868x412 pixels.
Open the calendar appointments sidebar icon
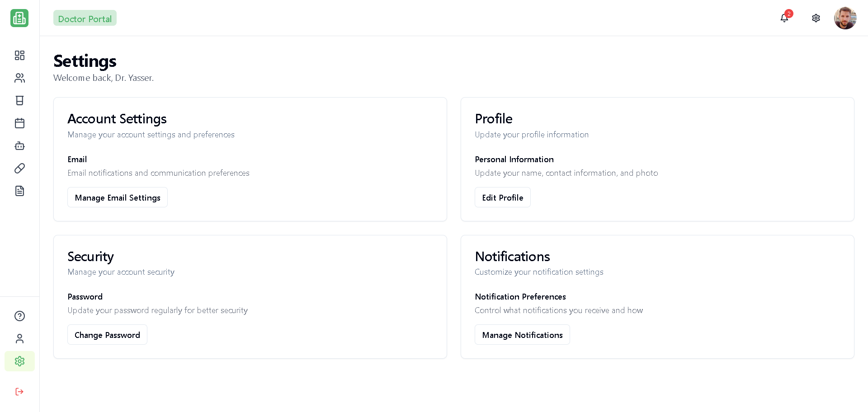click(19, 123)
